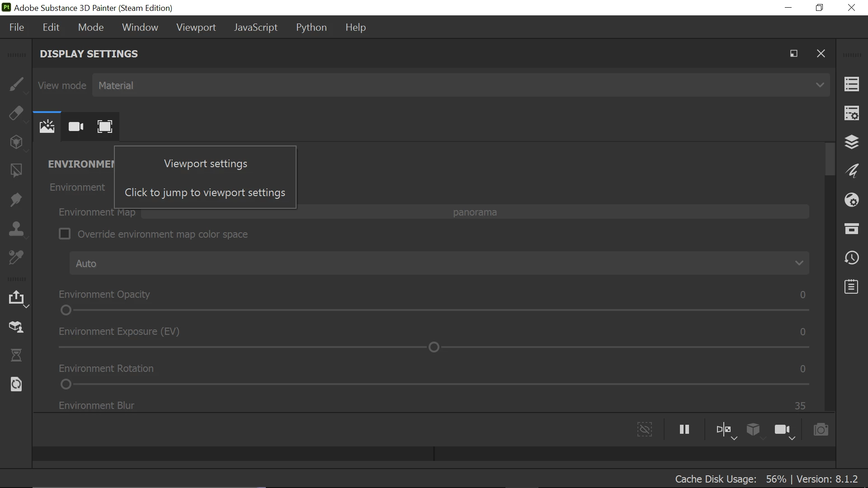Select the Clone stamp tool
The height and width of the screenshot is (488, 868).
click(x=16, y=229)
